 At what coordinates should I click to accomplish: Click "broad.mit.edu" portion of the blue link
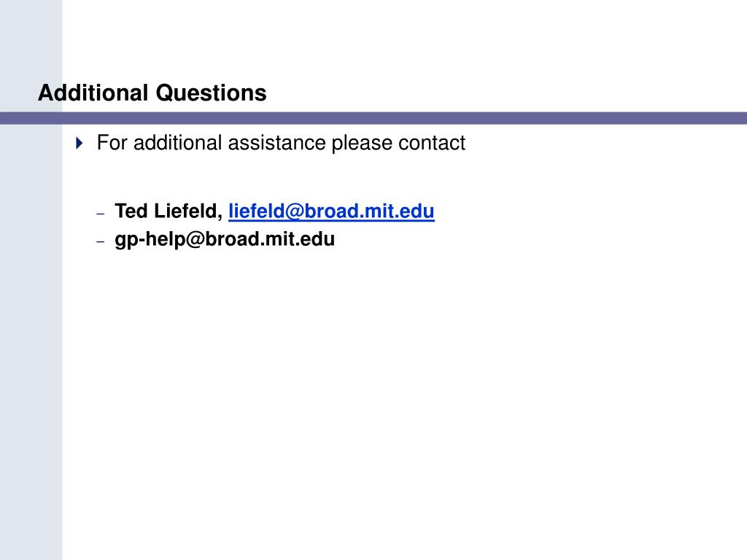[369, 211]
